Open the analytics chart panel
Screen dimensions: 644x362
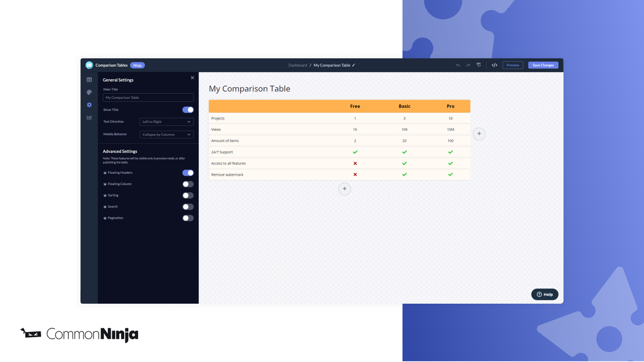tap(90, 117)
